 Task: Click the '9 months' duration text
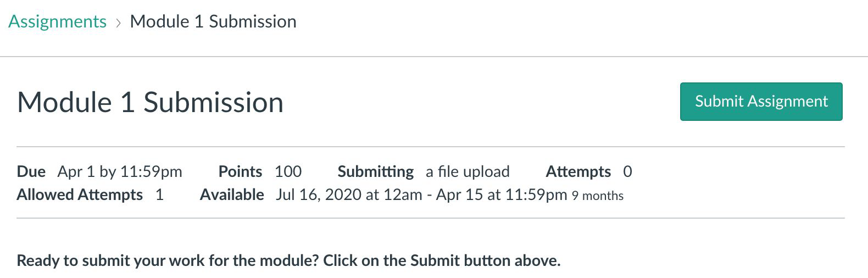(x=597, y=196)
